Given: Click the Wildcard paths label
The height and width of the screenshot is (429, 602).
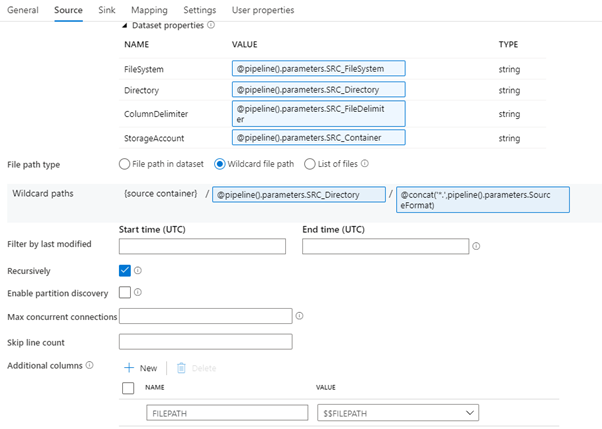Looking at the screenshot, I should [43, 194].
